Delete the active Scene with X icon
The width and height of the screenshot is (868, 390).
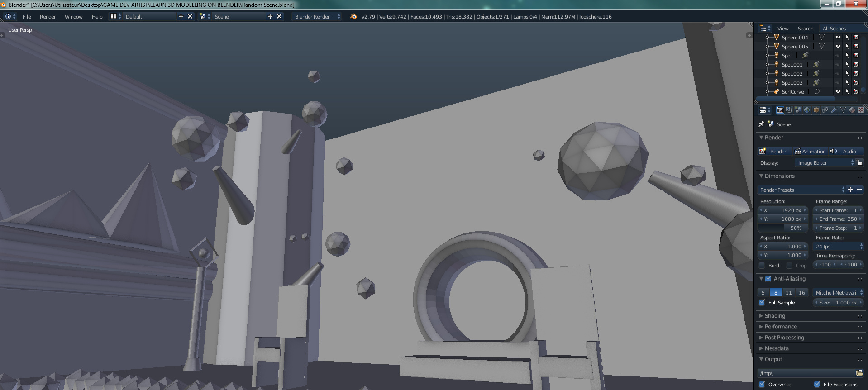[279, 16]
